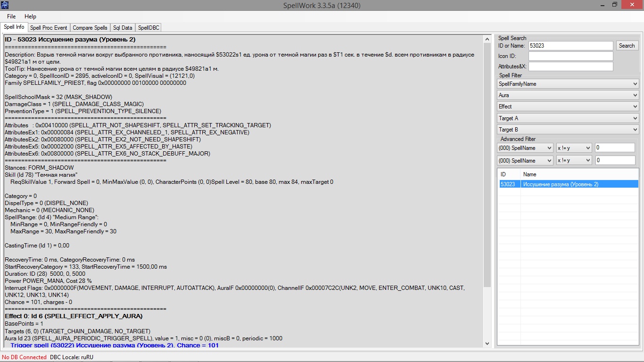This screenshot has width=644, height=362.
Task: Expand the SpellFamilyName filter dropdown
Action: coord(568,84)
